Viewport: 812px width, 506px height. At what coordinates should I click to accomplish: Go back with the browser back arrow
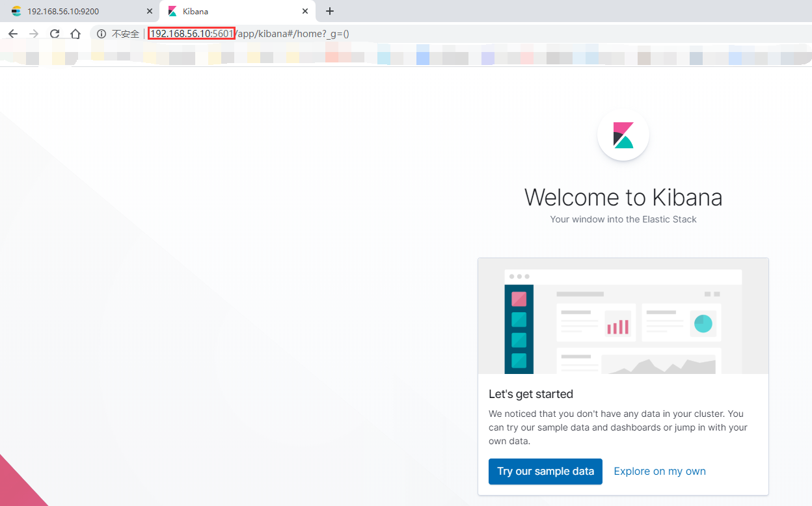(13, 34)
